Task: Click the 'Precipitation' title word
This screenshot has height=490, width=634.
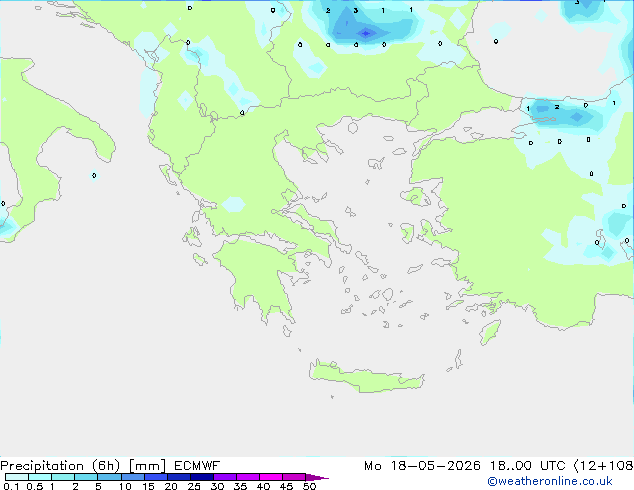Action: coord(42,466)
